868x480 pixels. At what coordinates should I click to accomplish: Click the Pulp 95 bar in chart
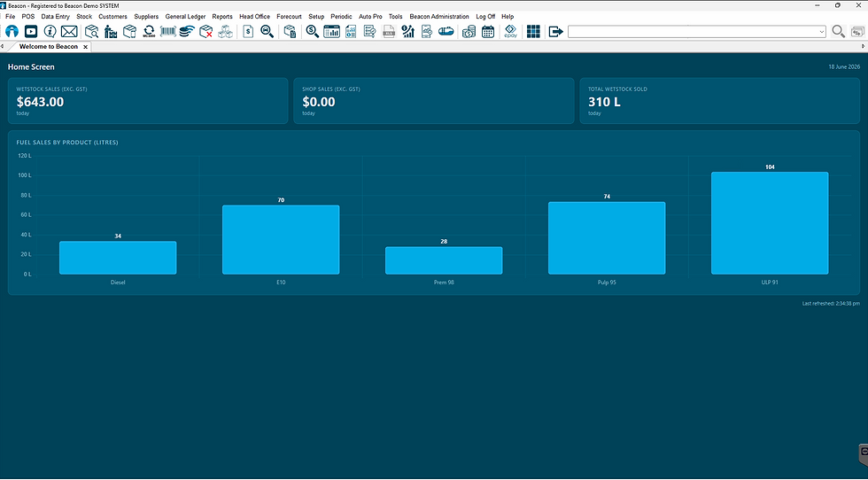(607, 238)
